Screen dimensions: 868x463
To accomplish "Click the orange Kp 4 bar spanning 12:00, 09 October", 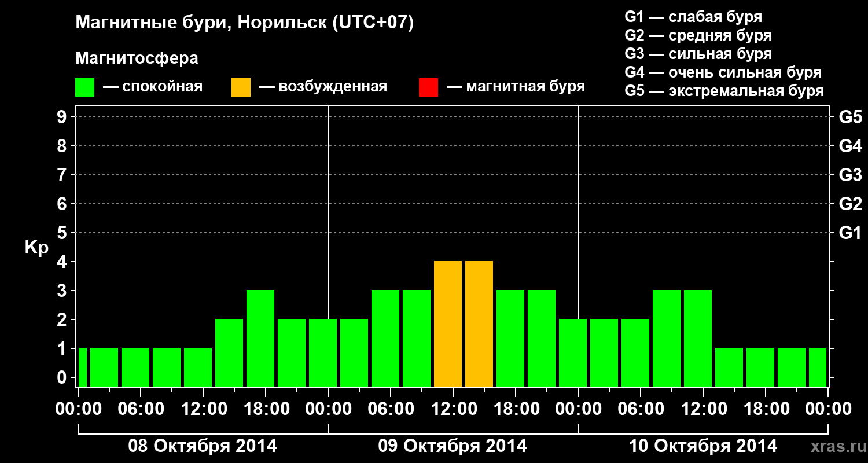I will pyautogui.click(x=448, y=324).
